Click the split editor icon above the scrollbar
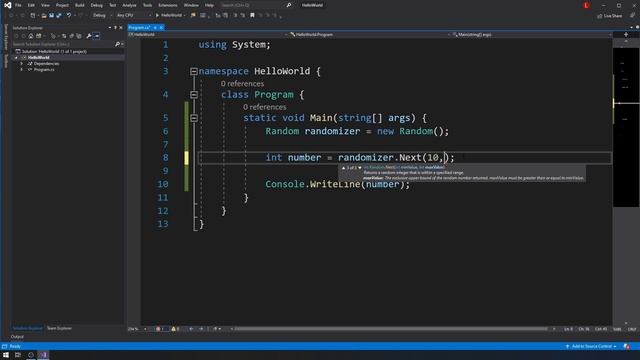640x360 pixels. [626, 35]
